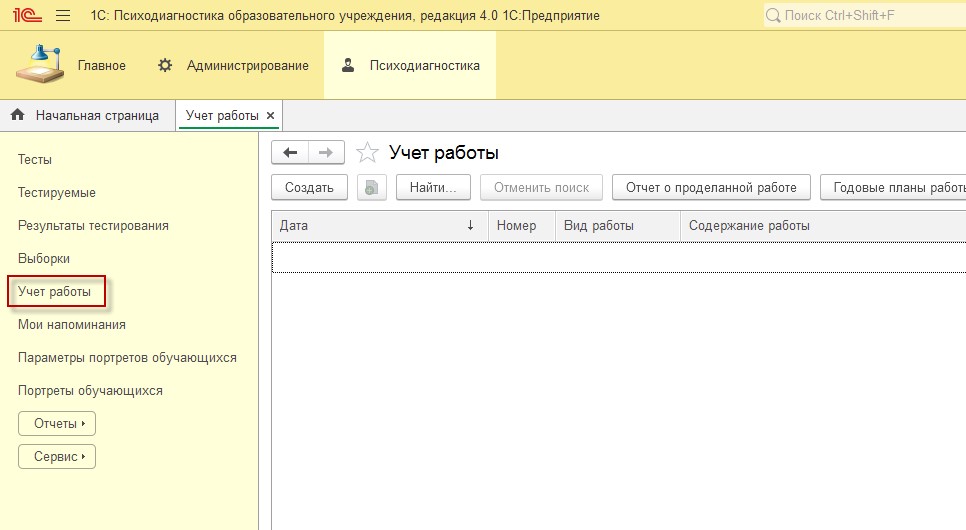The height and width of the screenshot is (530, 966).
Task: Open the hamburger main menu
Action: click(x=63, y=15)
